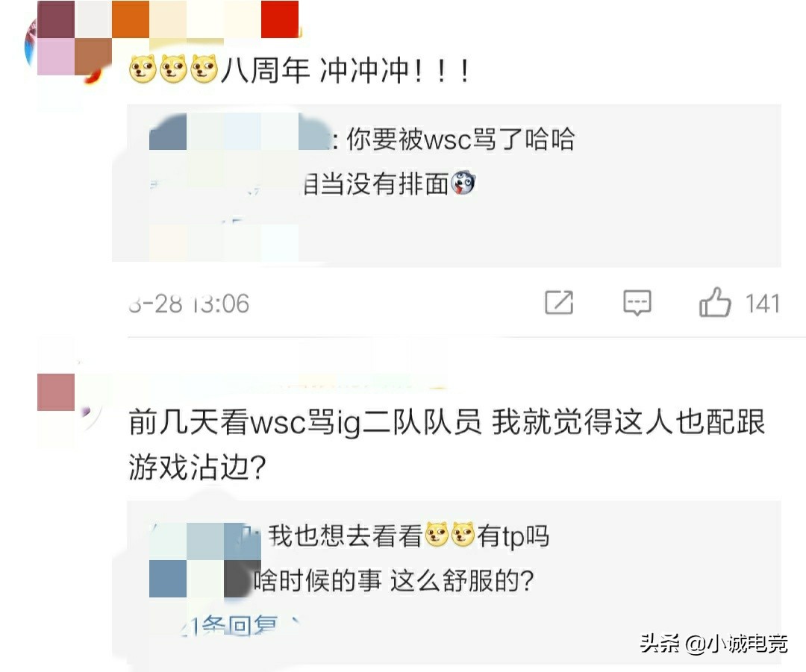Open the comment reply speech-bubble icon

(637, 303)
